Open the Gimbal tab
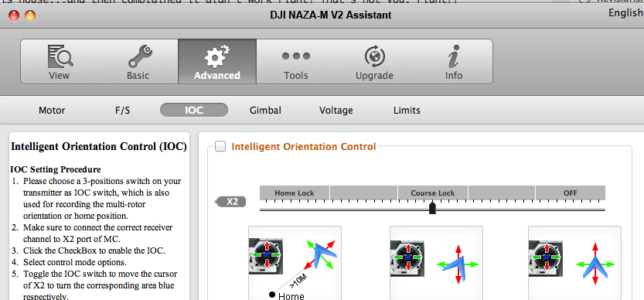 click(265, 110)
